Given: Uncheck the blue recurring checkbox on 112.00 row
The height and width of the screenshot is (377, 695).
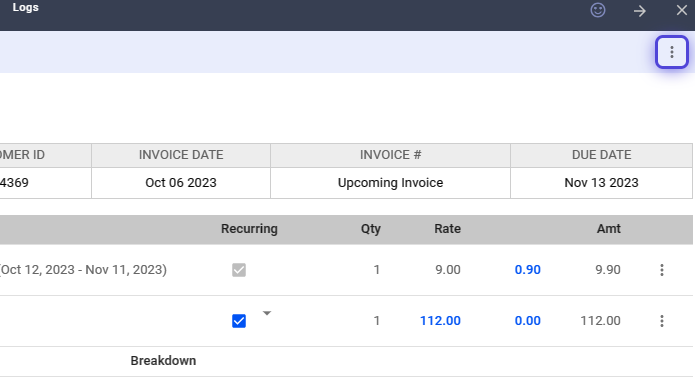Looking at the screenshot, I should click(239, 321).
